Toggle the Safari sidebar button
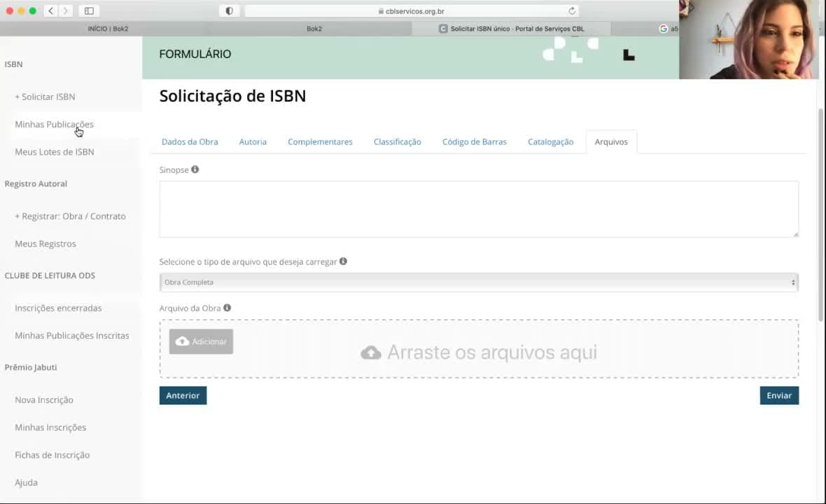This screenshot has height=504, width=826. coord(89,10)
